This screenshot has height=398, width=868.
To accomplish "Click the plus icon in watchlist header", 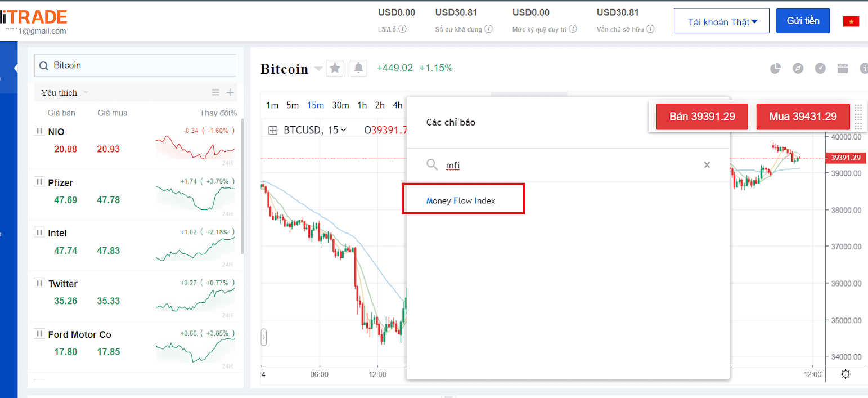I will pos(230,92).
